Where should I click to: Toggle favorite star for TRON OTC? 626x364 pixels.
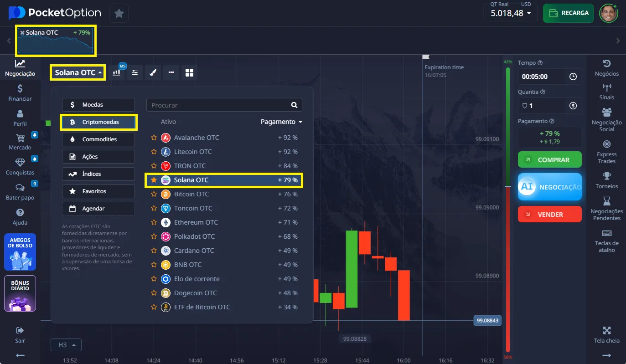(x=154, y=166)
